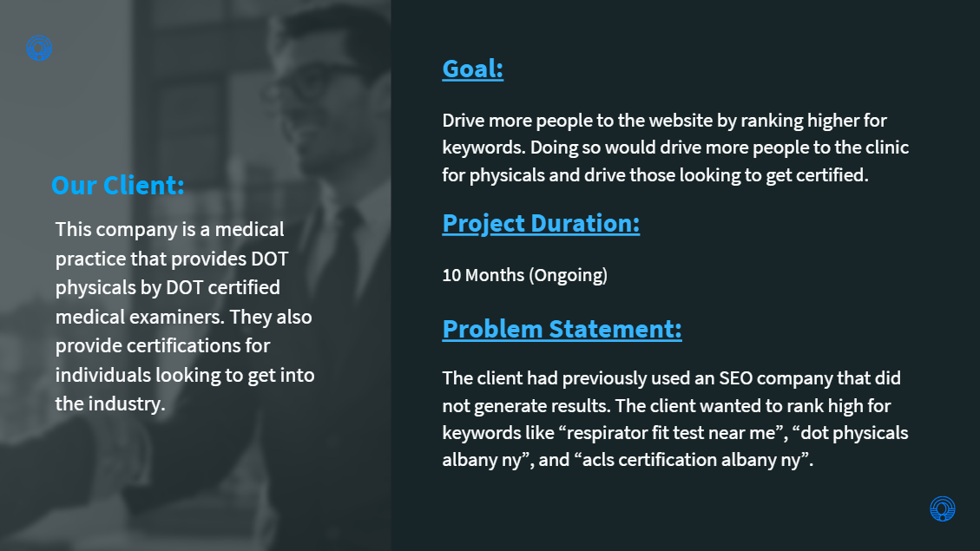Image resolution: width=980 pixels, height=551 pixels.
Task: Click the "Project Duration:" underlined heading
Action: [x=541, y=223]
